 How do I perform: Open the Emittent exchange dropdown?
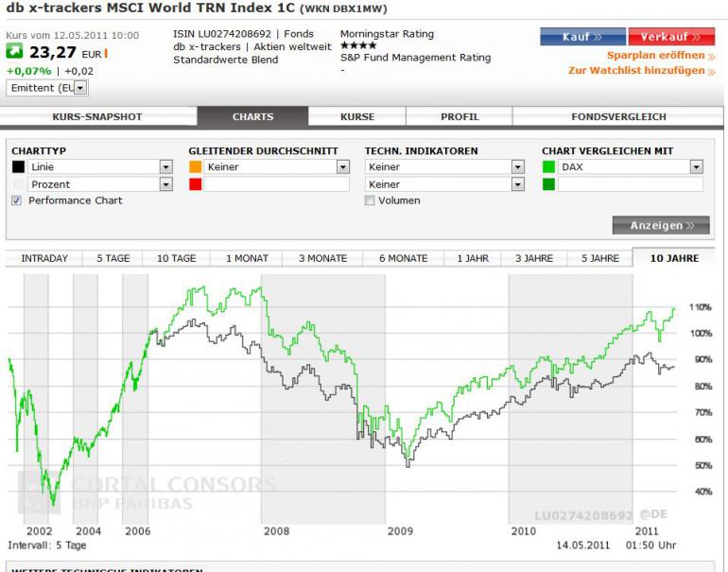coord(47,88)
